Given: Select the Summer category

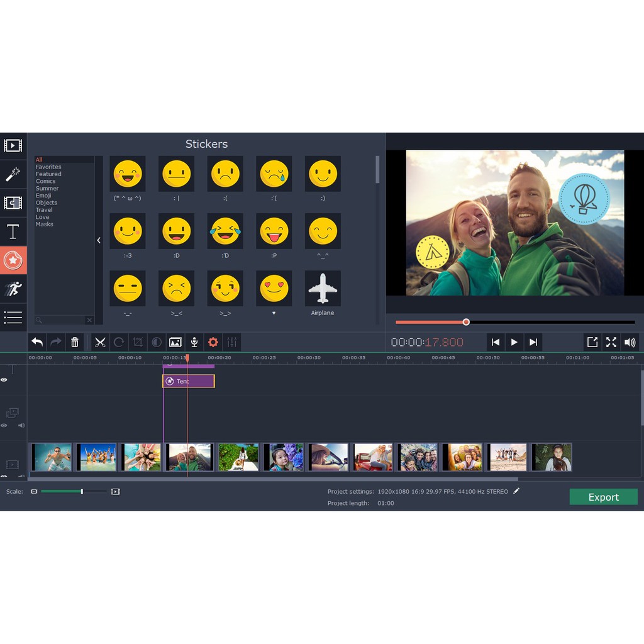Looking at the screenshot, I should [x=47, y=188].
